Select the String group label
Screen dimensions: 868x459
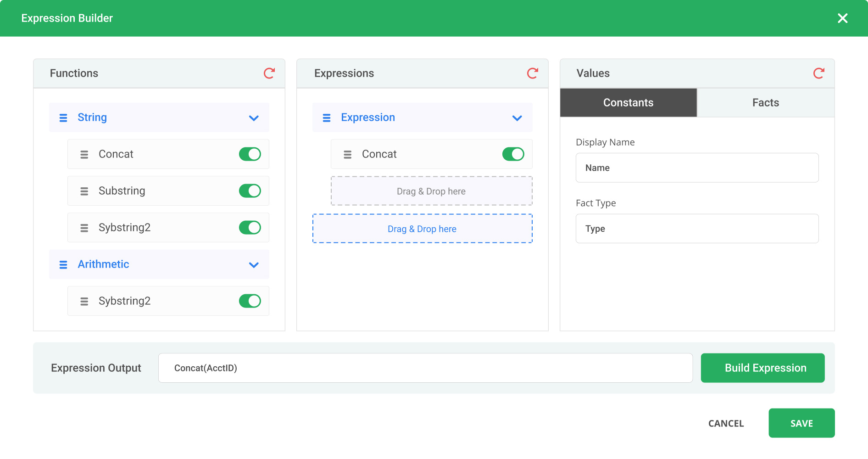pos(92,118)
